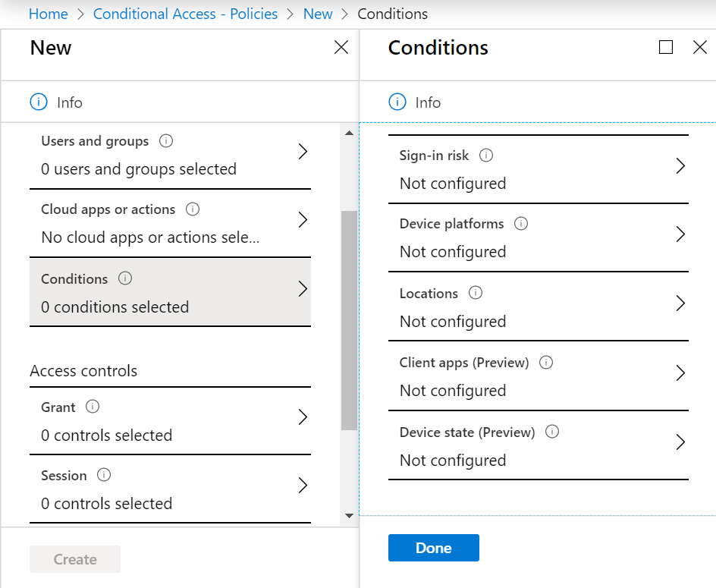The width and height of the screenshot is (716, 588).
Task: Click info icon beside Cloud apps or actions
Action: (192, 209)
